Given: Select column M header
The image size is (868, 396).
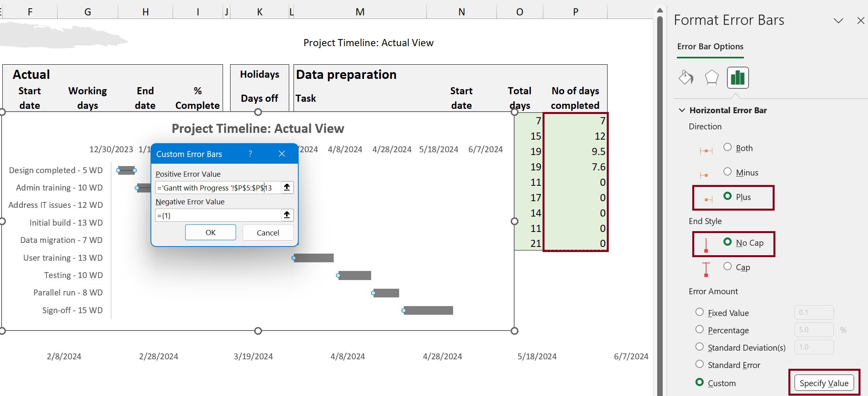Looking at the screenshot, I should click(x=360, y=12).
